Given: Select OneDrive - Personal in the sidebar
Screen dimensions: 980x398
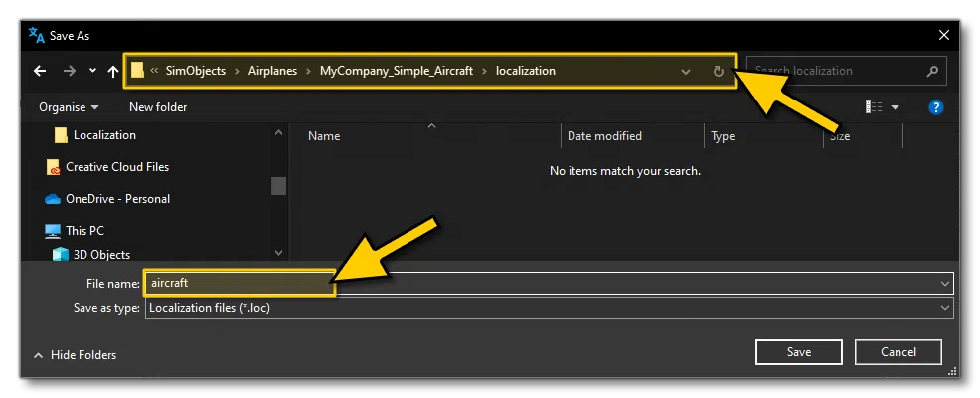Looking at the screenshot, I should (117, 199).
